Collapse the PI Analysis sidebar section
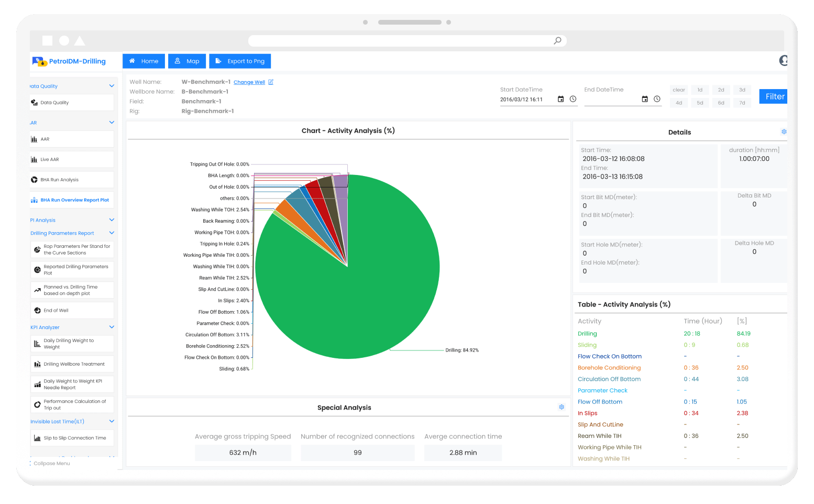This screenshot has height=504, width=814. tap(112, 220)
